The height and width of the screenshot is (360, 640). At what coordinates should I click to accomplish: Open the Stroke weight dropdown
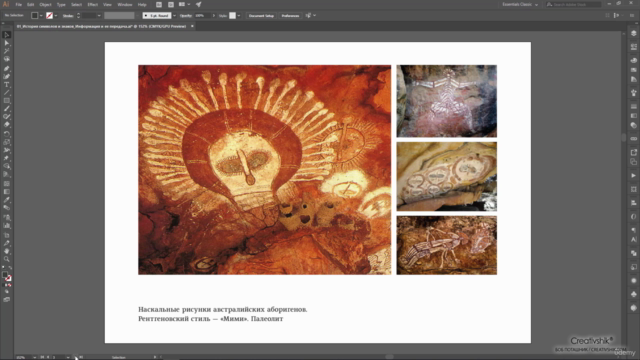(x=99, y=16)
